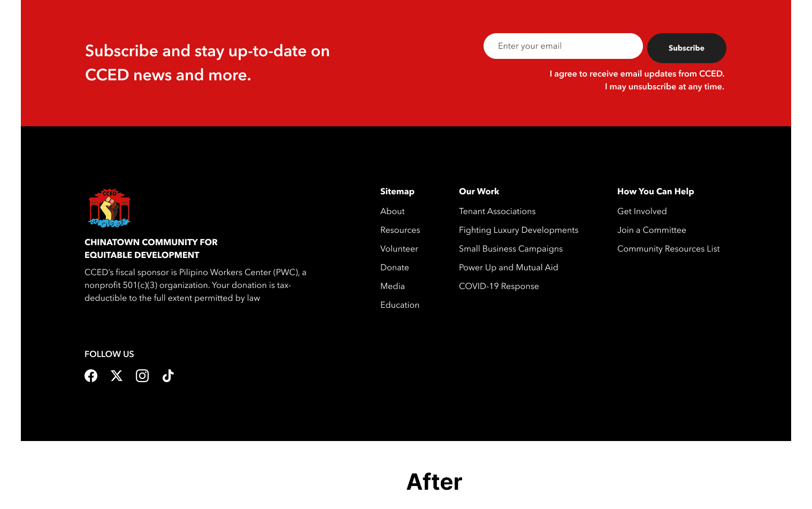Open the Donate link
Viewport: 812px width, 509px height.
click(x=395, y=268)
